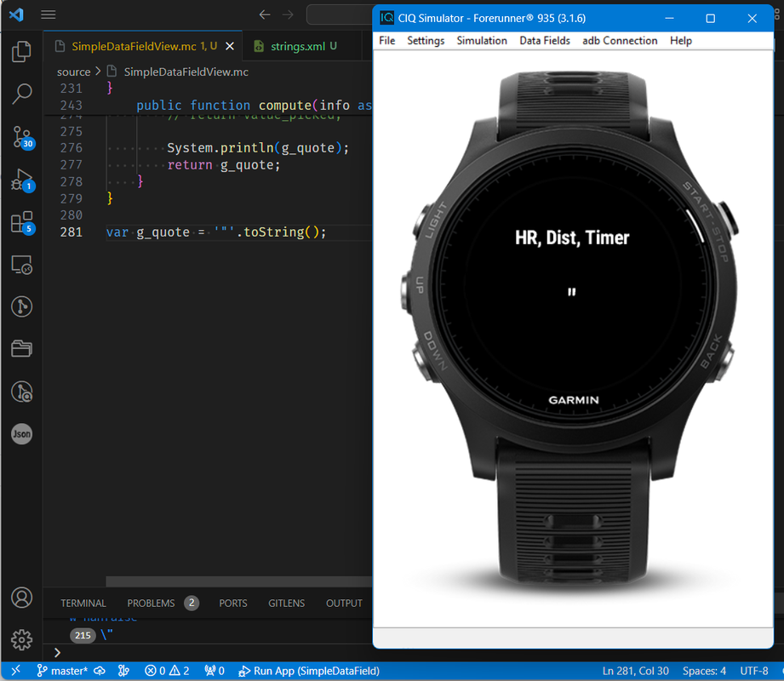Click the System.println(g_quote) line
Screen dimensions: 784x681
(x=258, y=148)
